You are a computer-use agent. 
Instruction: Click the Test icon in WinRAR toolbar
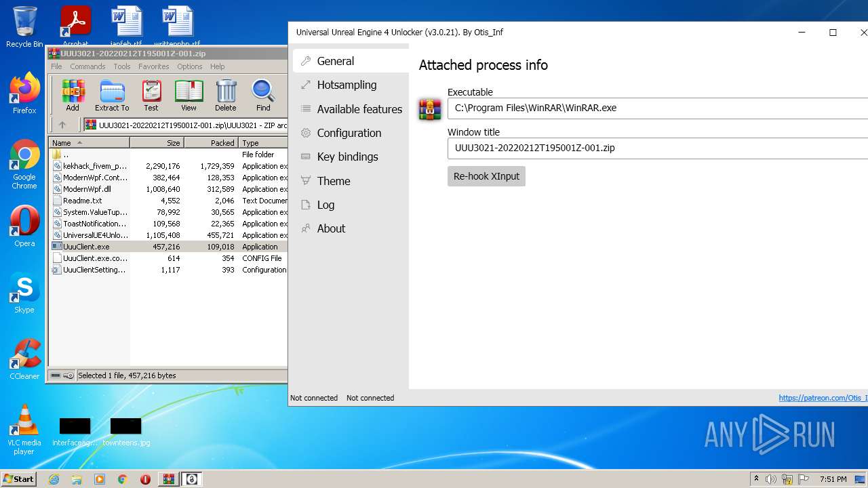(x=151, y=96)
